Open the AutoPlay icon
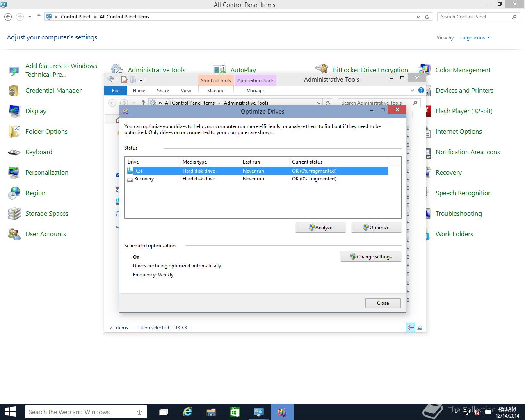525x420 pixels. click(219, 68)
